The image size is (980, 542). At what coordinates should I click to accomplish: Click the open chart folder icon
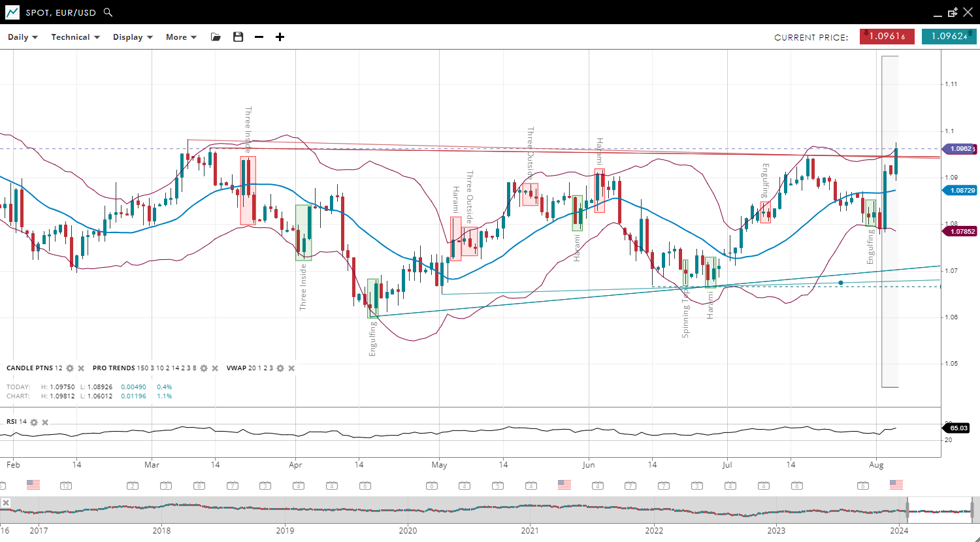click(216, 37)
